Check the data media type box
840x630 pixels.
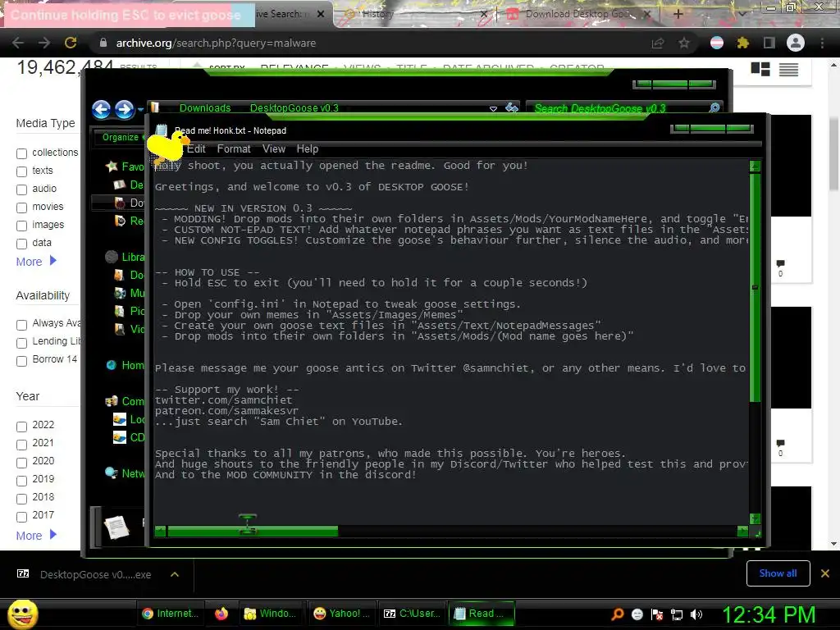point(21,244)
